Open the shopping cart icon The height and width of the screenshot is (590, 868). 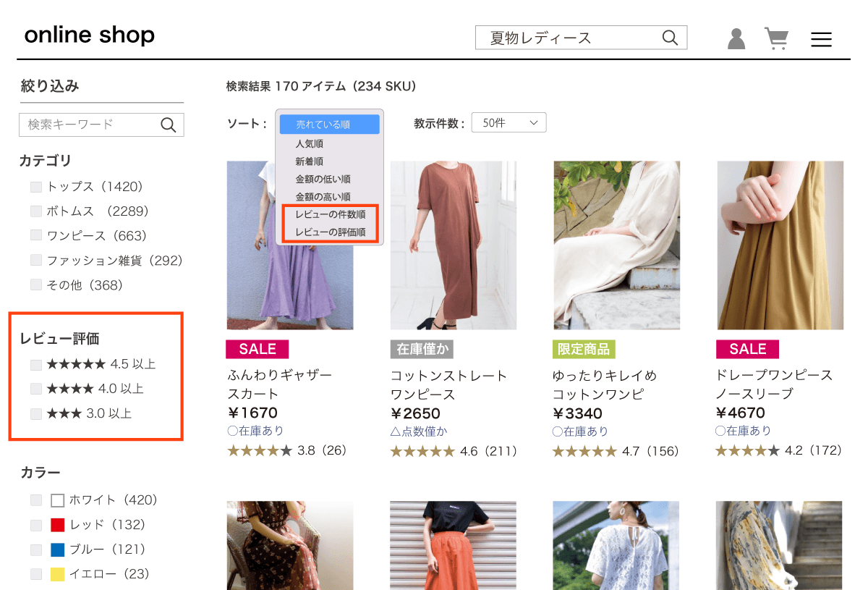click(x=776, y=38)
